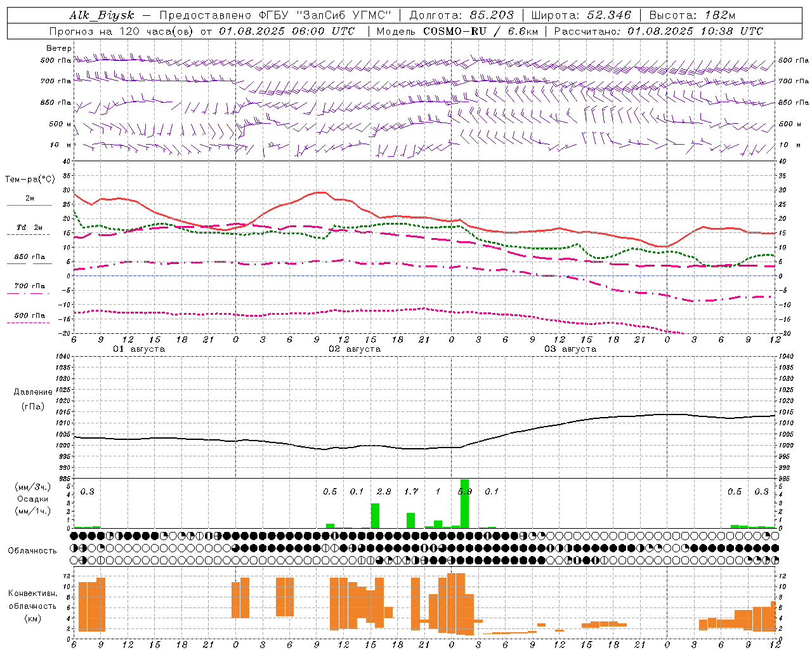Click the 02 августа date label

pos(355,349)
